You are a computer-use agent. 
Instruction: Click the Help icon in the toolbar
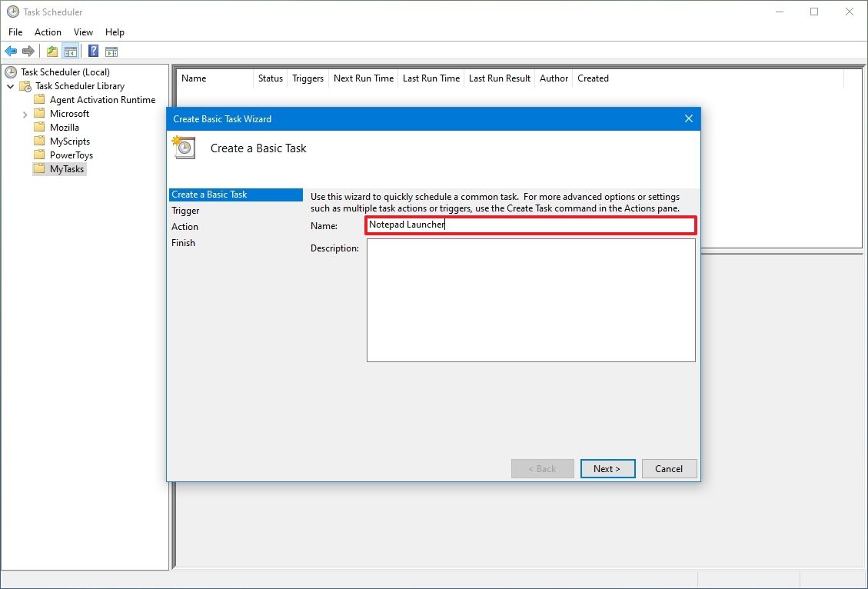pos(92,51)
